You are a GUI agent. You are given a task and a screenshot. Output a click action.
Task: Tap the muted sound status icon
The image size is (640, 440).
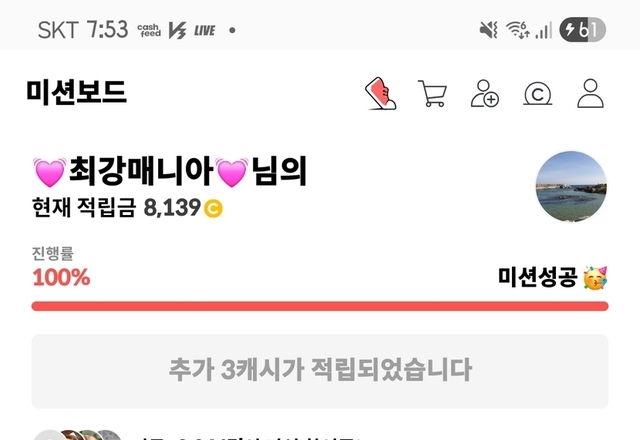click(488, 30)
